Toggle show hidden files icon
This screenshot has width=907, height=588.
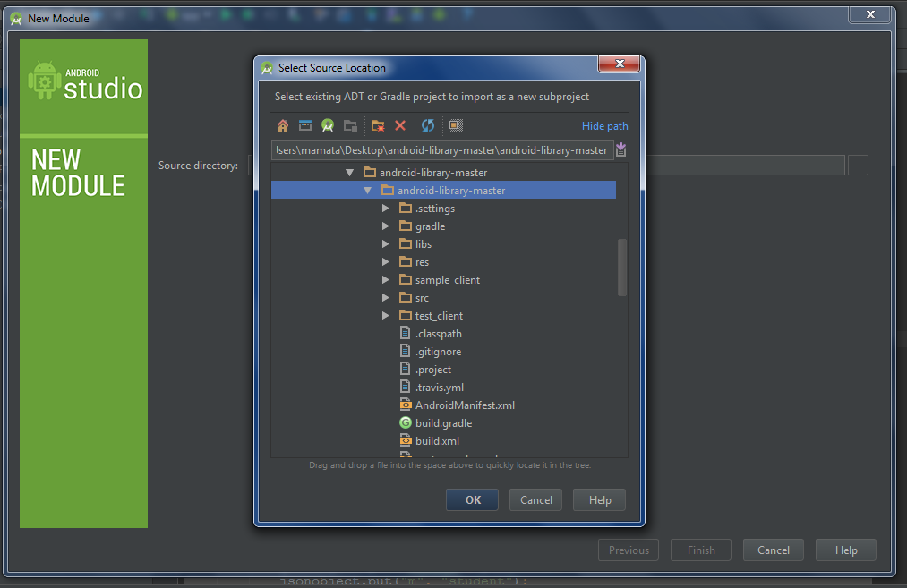pos(456,125)
